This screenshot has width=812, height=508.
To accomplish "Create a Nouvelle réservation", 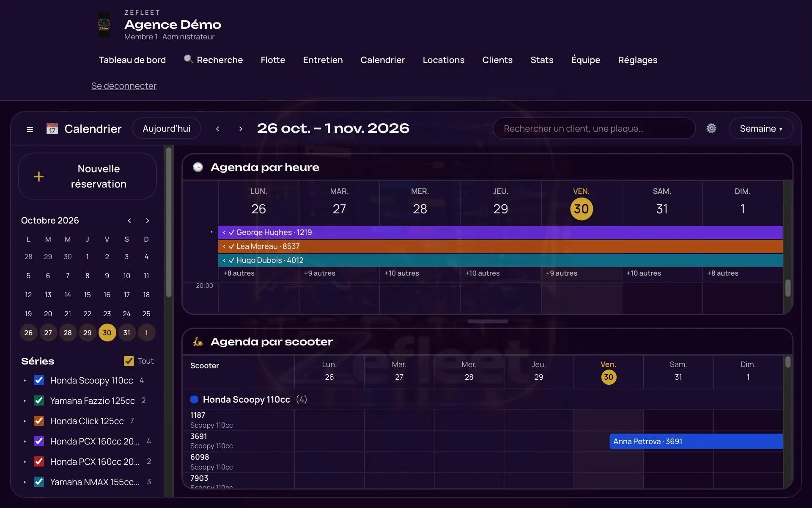I will 87,176.
